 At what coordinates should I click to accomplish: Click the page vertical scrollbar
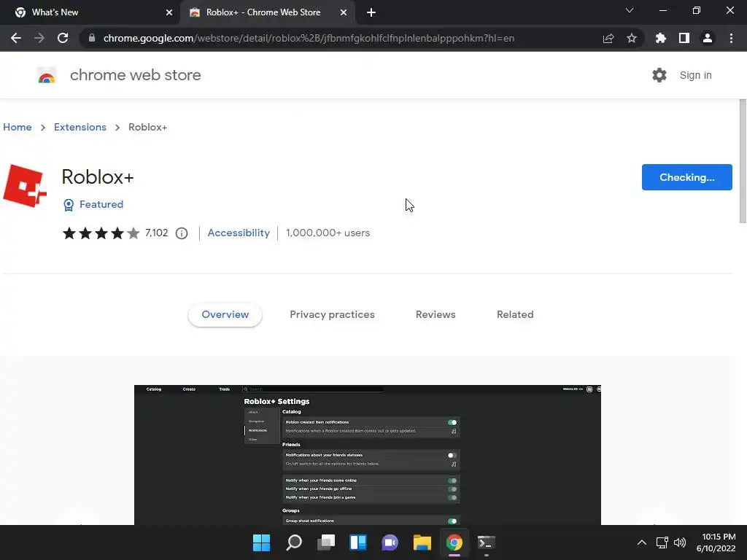743,161
